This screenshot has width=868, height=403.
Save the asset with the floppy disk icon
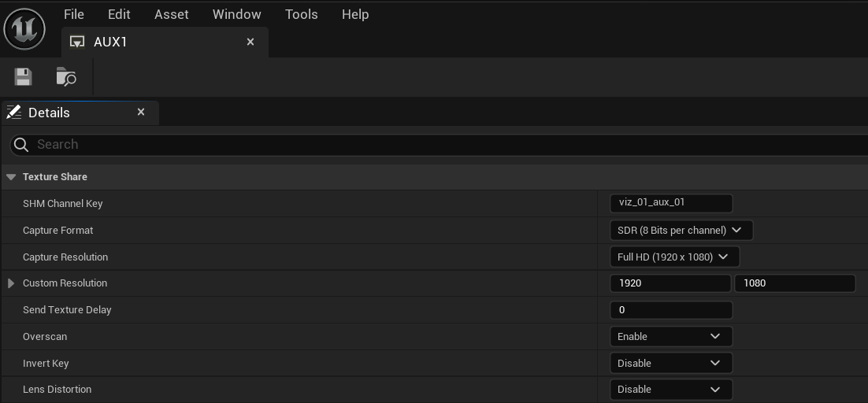click(23, 76)
